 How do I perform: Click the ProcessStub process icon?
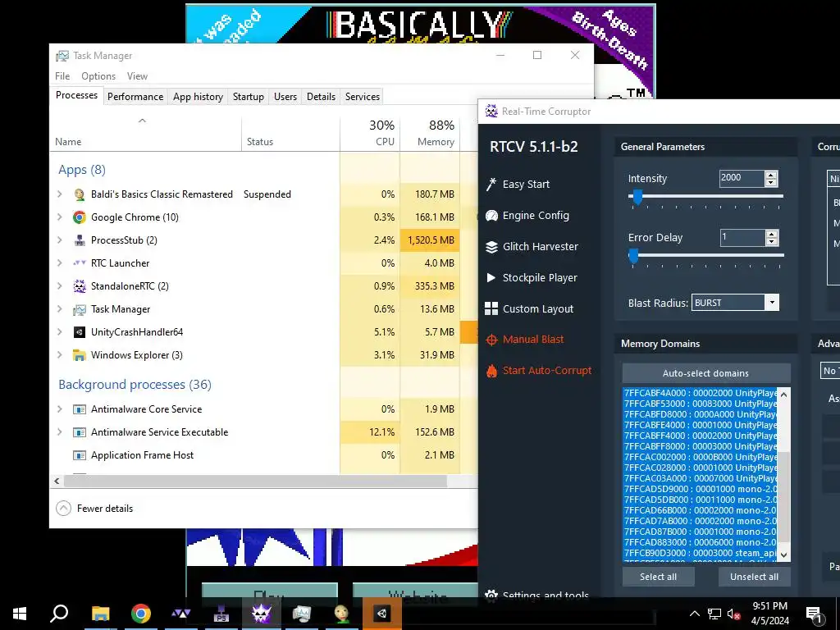tap(80, 240)
